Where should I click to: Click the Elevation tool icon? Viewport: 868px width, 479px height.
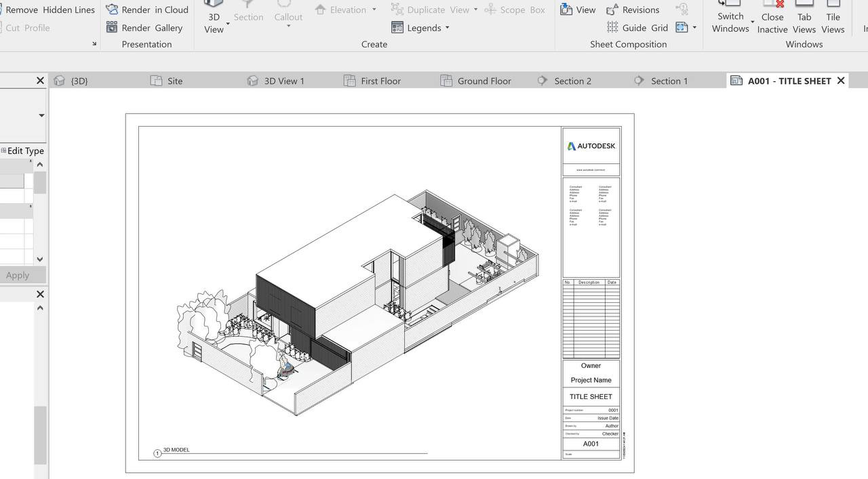(321, 9)
